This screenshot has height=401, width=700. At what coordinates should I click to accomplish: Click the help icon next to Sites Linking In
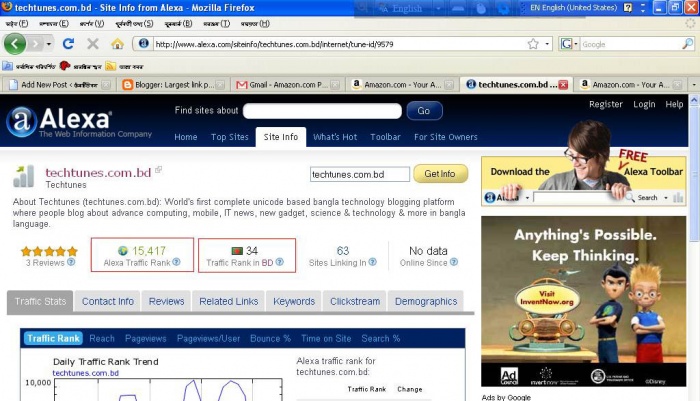372,262
